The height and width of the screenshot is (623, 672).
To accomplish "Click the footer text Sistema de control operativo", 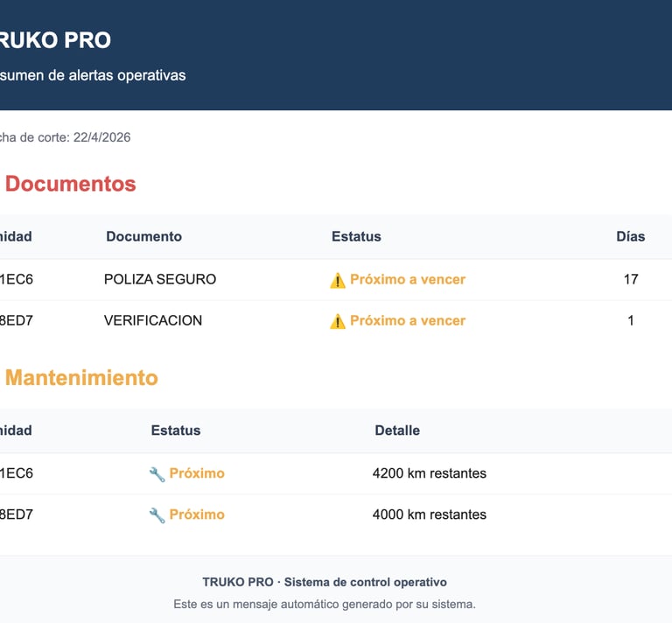I will click(x=366, y=582).
